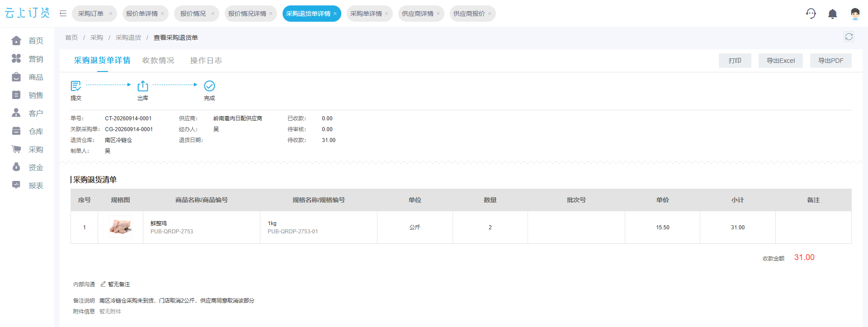Select the 采购退货单详情 sub-tab
This screenshot has height=327, width=868.
102,61
